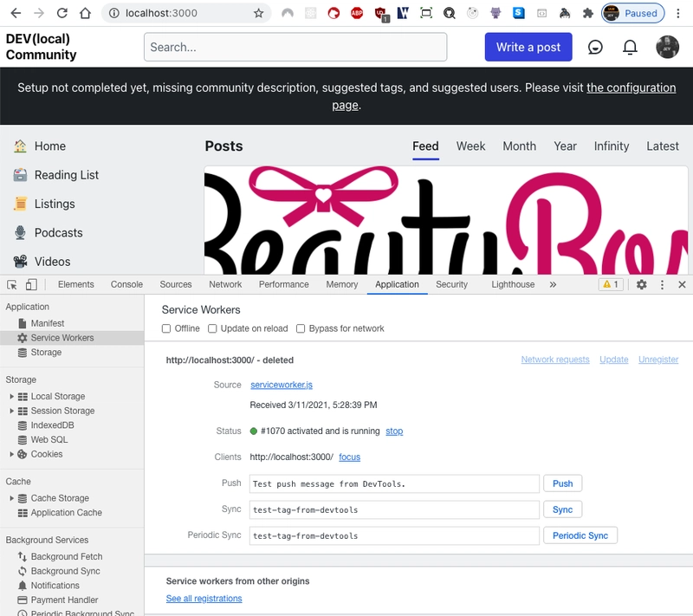The height and width of the screenshot is (616, 693).
Task: Switch to the Security tab
Action: pyautogui.click(x=451, y=284)
